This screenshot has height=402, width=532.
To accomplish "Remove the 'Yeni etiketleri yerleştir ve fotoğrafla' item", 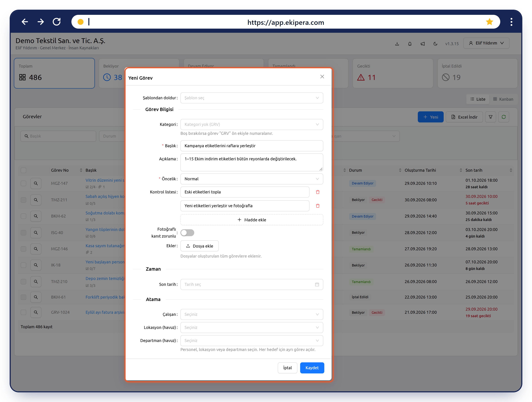I will coord(317,206).
